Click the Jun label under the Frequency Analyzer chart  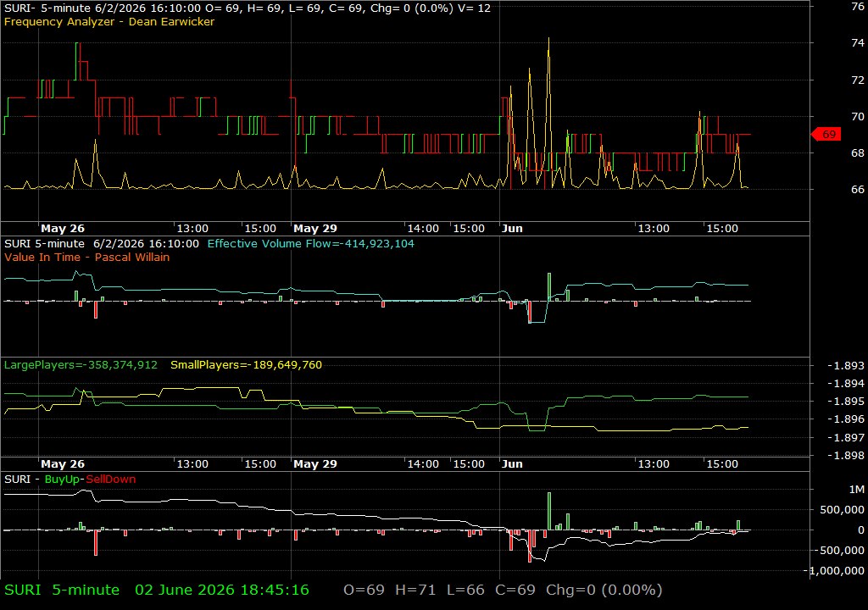click(x=512, y=229)
